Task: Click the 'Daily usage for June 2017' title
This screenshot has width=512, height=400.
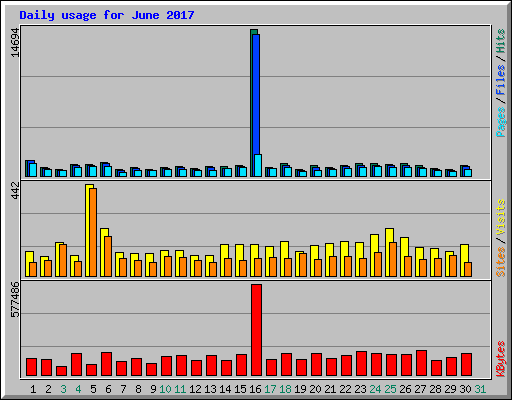Action: [x=107, y=15]
